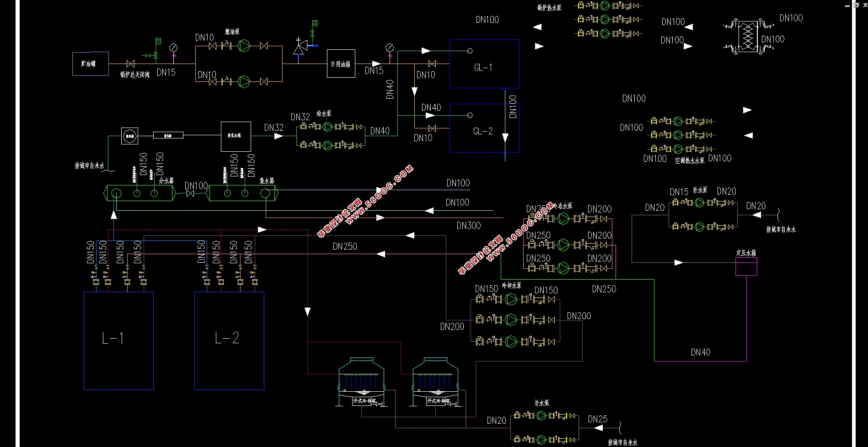868x447 pixels.
Task: Minimize the drawing window
Action: (848, 5)
